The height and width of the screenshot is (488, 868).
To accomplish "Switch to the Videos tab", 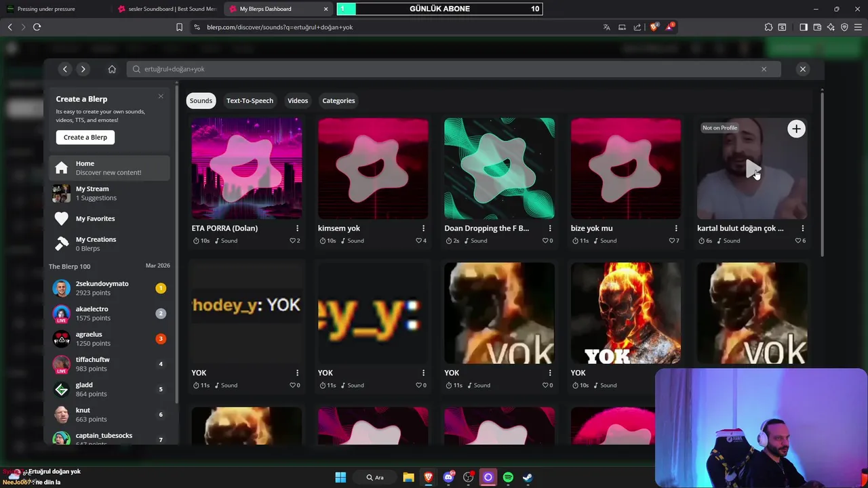I will pos(298,100).
